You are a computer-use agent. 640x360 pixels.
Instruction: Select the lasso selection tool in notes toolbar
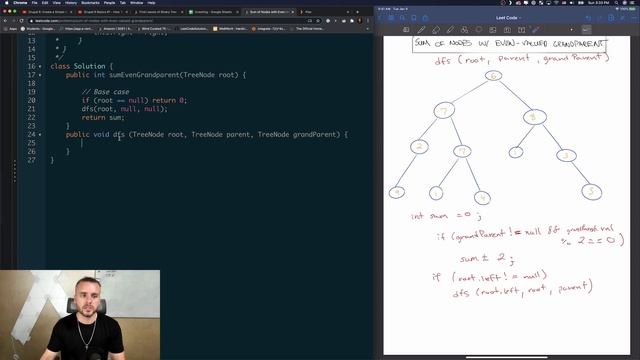478,29
